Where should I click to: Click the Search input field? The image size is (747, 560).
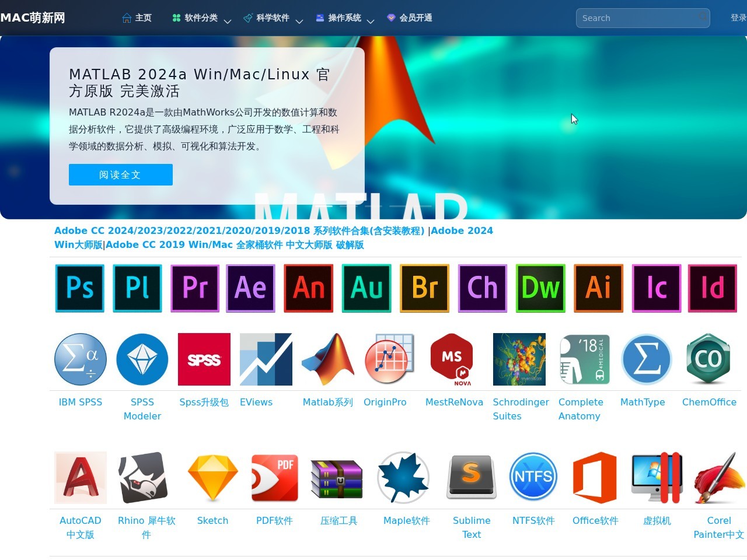tap(643, 18)
